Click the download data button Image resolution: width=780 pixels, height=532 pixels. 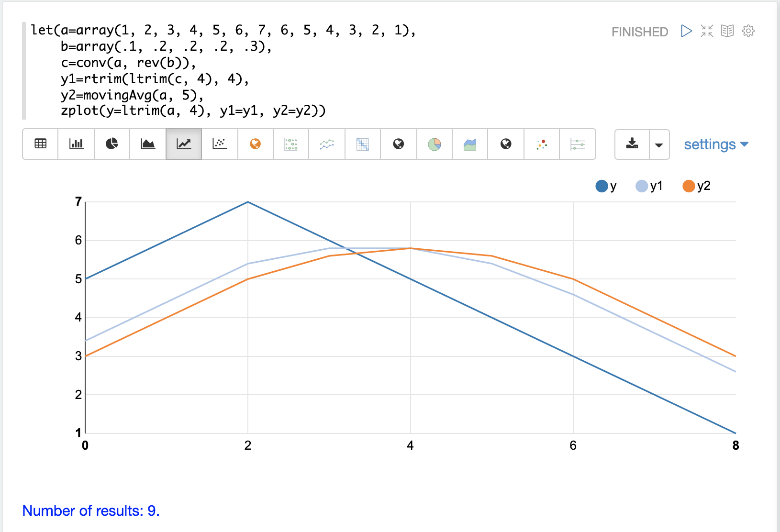tap(632, 144)
